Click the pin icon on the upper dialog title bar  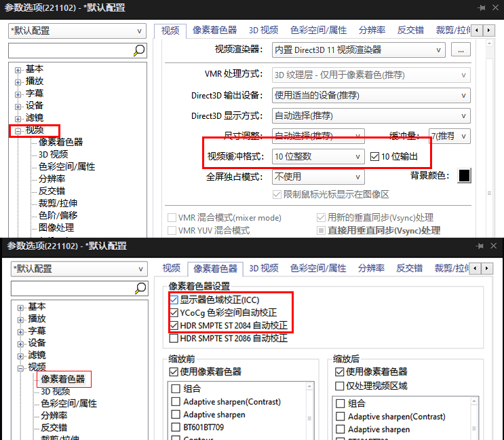pos(481,7)
